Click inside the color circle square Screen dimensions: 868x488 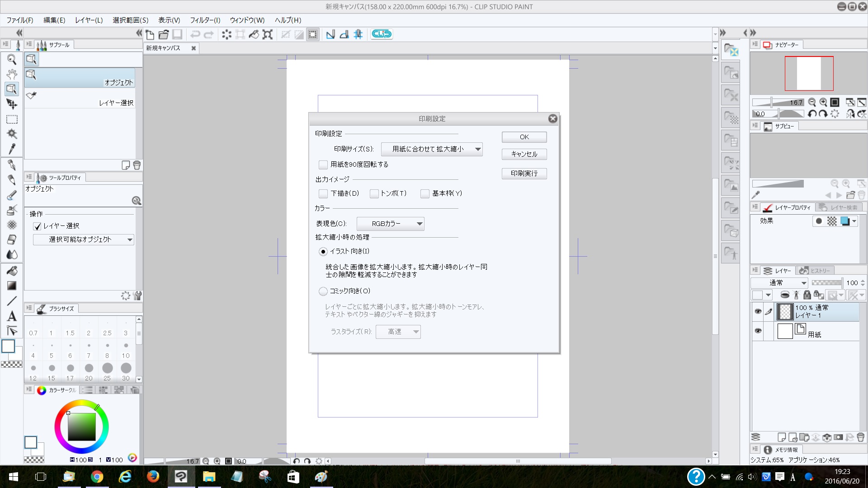(x=81, y=427)
